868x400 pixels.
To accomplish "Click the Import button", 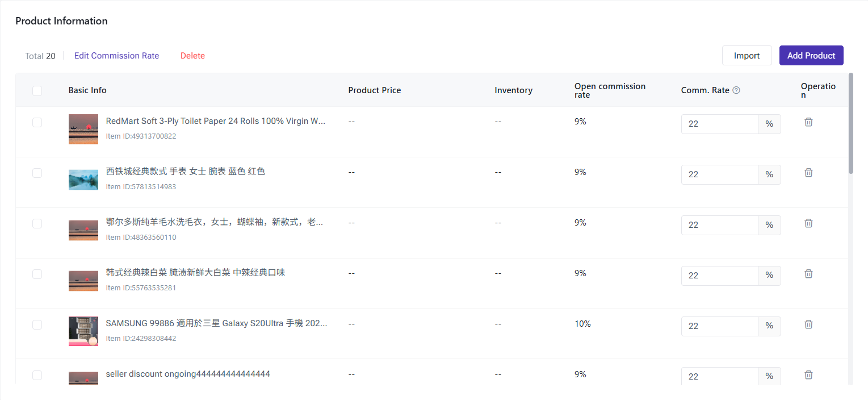I will pos(747,56).
